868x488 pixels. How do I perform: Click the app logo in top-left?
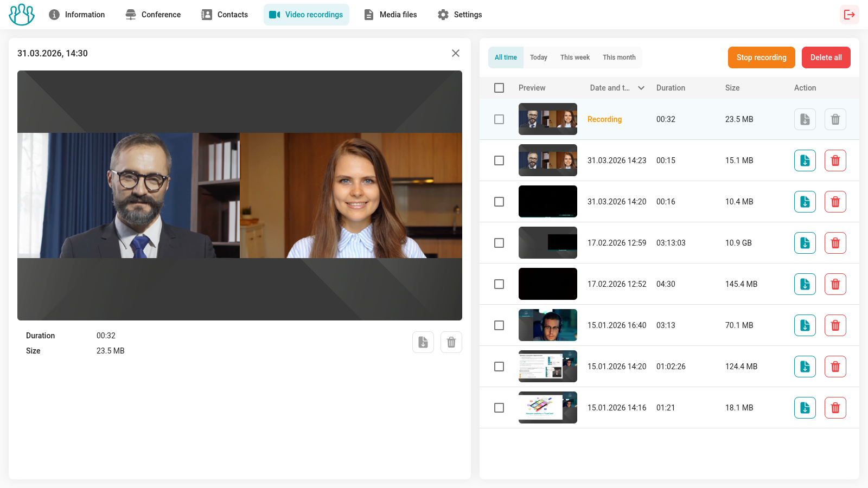[x=22, y=15]
